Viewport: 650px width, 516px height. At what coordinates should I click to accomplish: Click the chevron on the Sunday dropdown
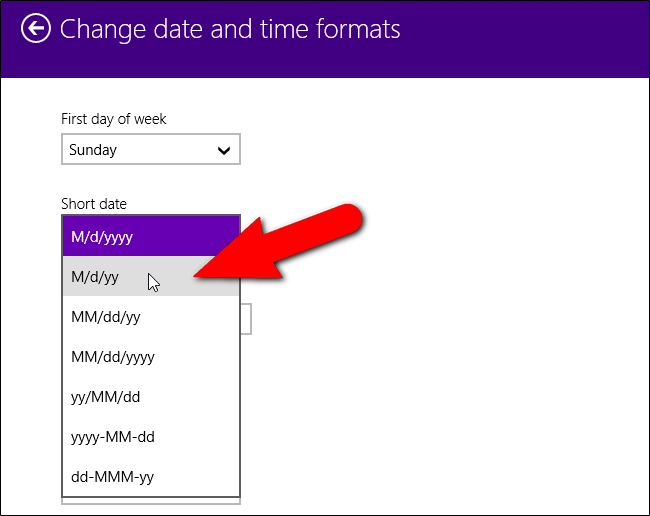pos(224,151)
